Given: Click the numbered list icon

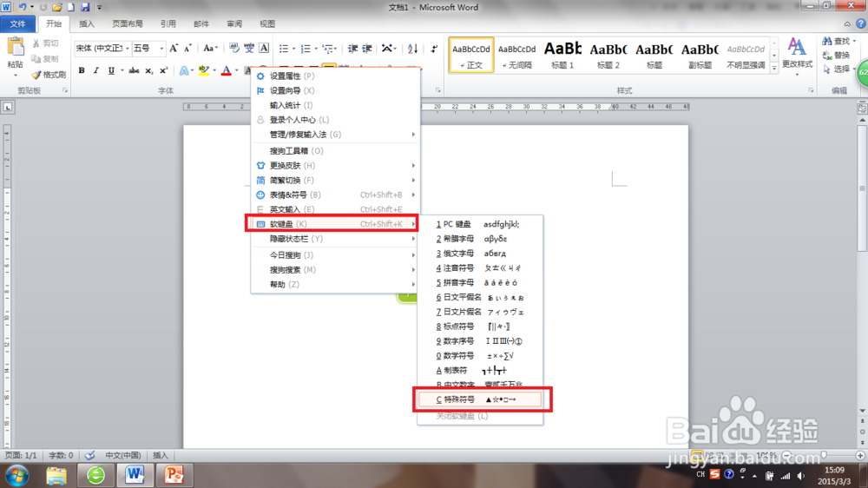Looking at the screenshot, I should [x=305, y=49].
